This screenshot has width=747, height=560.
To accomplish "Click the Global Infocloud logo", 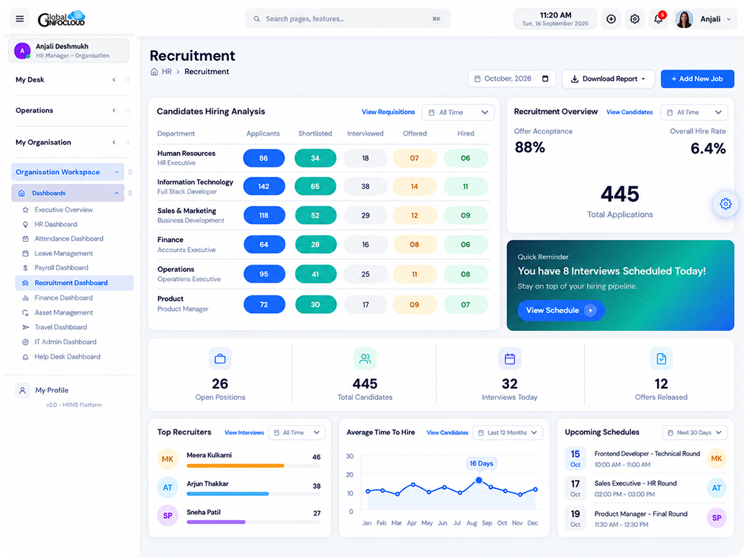I will coord(61,19).
